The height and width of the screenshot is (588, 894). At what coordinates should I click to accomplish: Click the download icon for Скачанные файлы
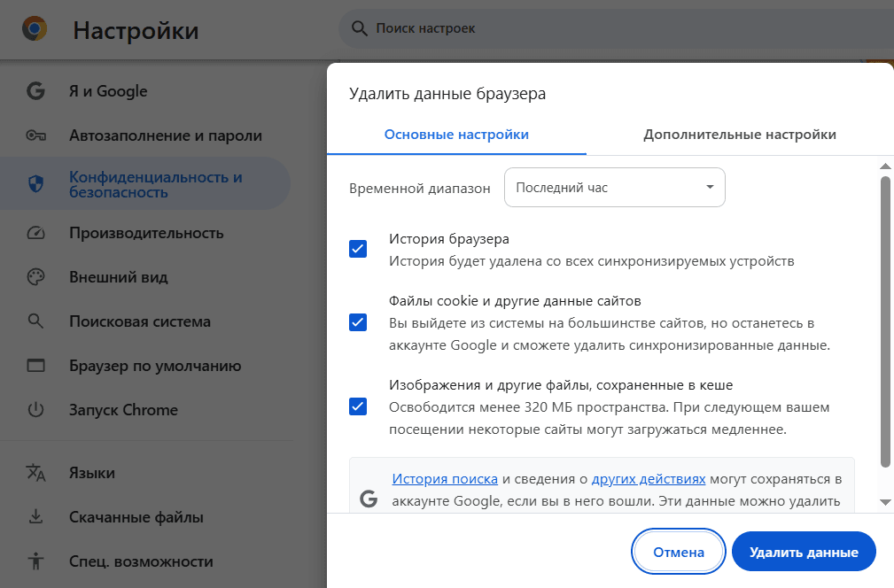(x=35, y=517)
